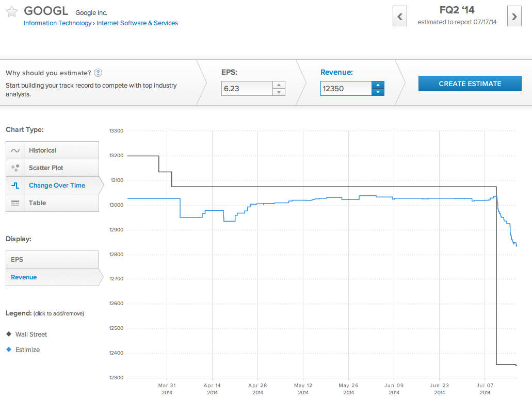Focus the EPS input field
The image size is (532, 401).
(x=247, y=89)
